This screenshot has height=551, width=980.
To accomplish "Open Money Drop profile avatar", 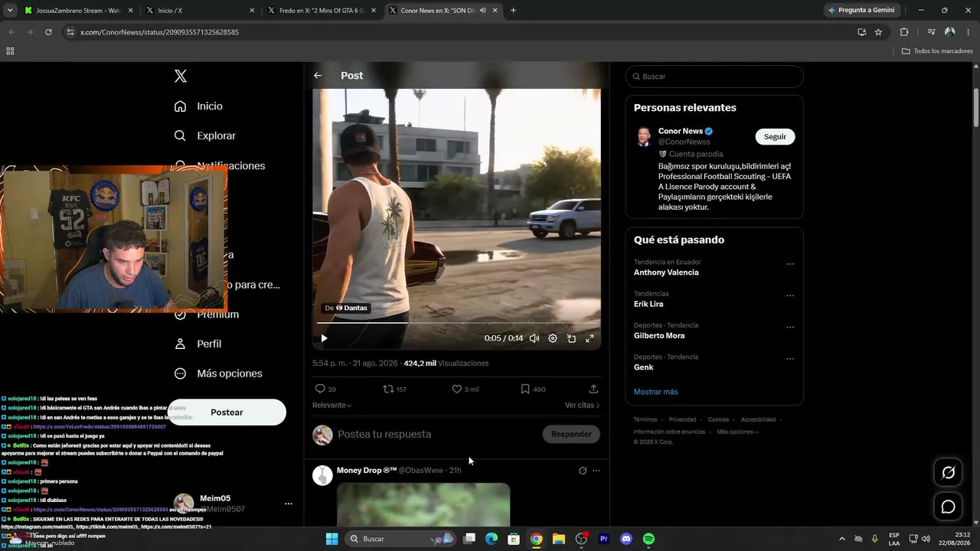I will click(322, 475).
